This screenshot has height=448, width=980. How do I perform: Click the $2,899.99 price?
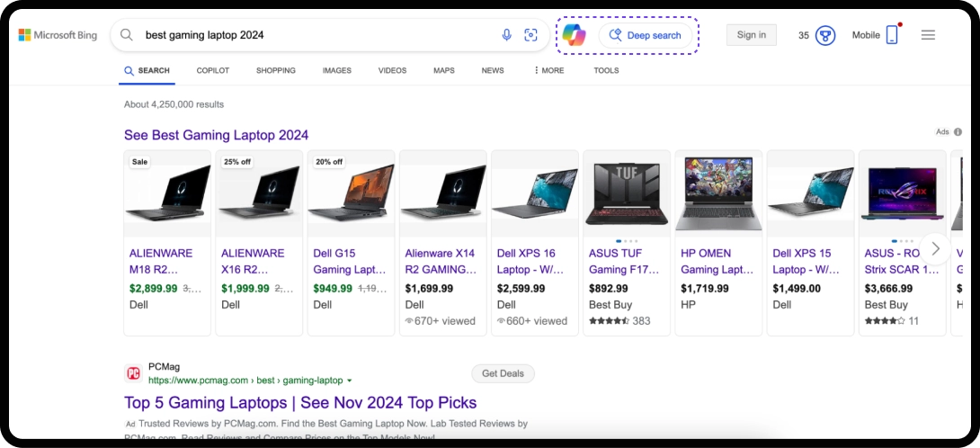tap(153, 289)
